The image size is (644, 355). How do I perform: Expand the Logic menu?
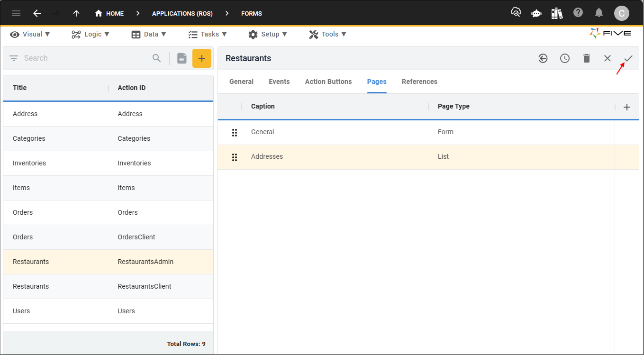click(91, 34)
